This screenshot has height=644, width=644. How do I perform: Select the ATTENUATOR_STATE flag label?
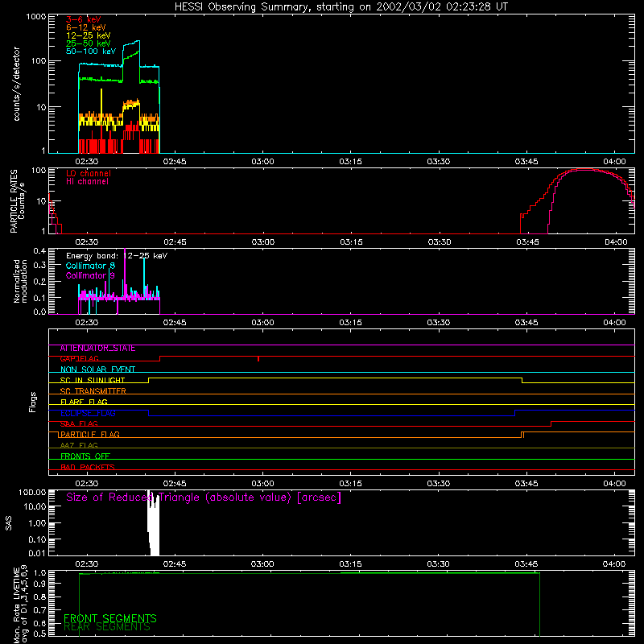point(97,349)
